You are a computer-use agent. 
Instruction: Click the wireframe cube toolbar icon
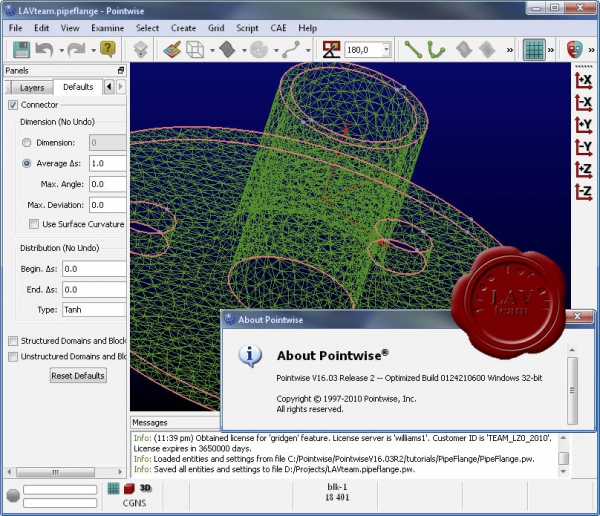coord(195,50)
